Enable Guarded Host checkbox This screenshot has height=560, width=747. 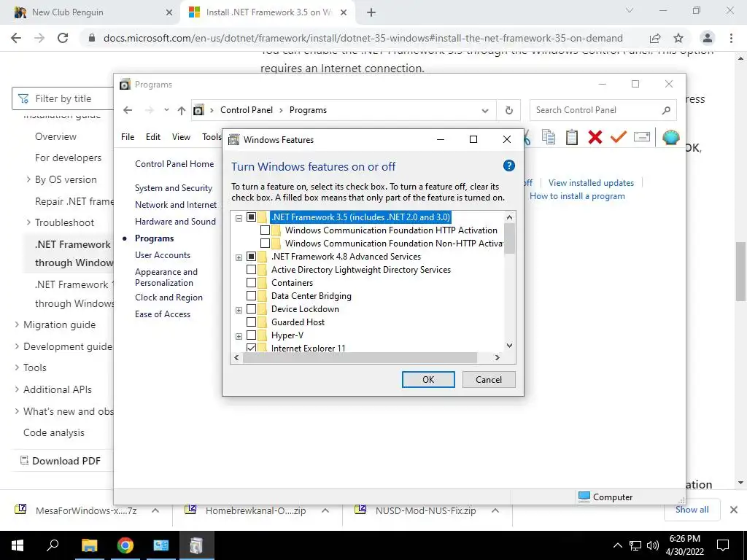point(251,322)
